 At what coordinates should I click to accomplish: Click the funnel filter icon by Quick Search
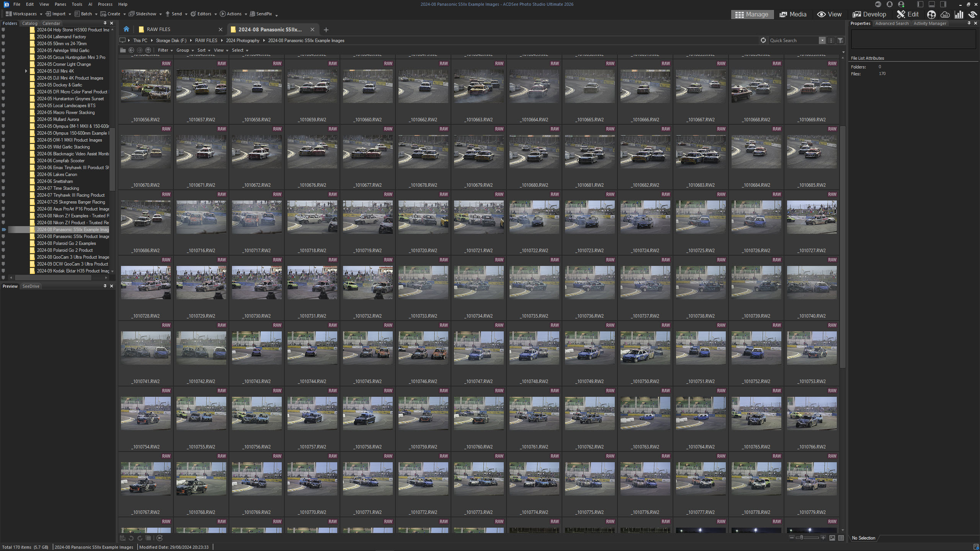click(840, 40)
